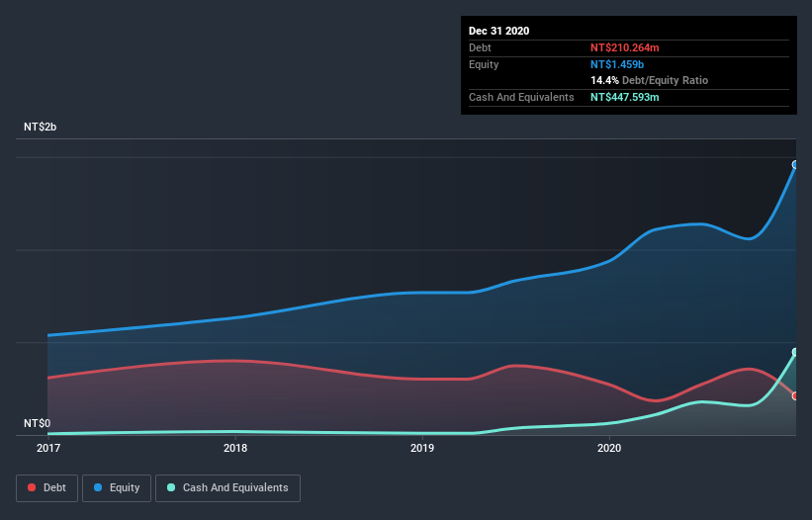
Task: Click the Equity label in the tooltip
Action: pos(484,64)
